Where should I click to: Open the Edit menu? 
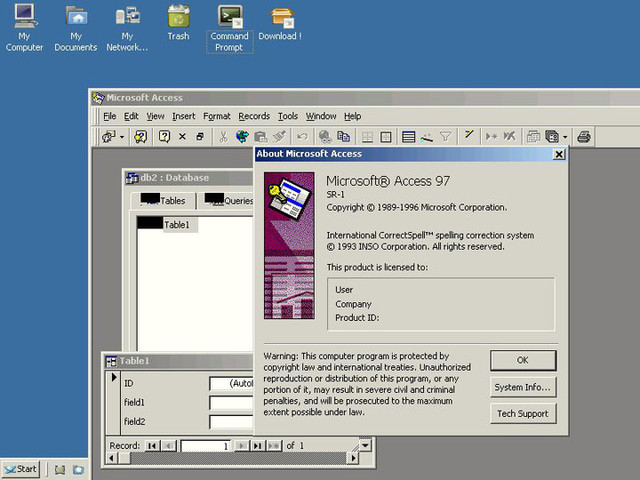coord(131,116)
